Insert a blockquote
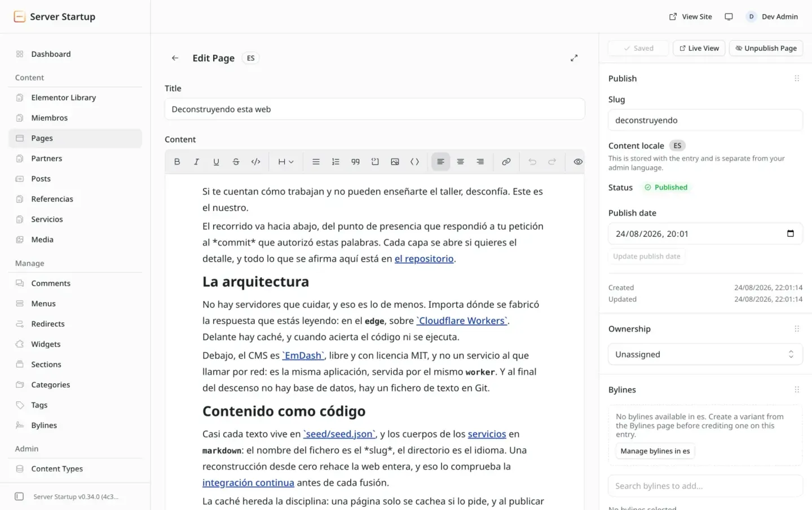Viewport: 812px width, 510px height. pos(355,162)
